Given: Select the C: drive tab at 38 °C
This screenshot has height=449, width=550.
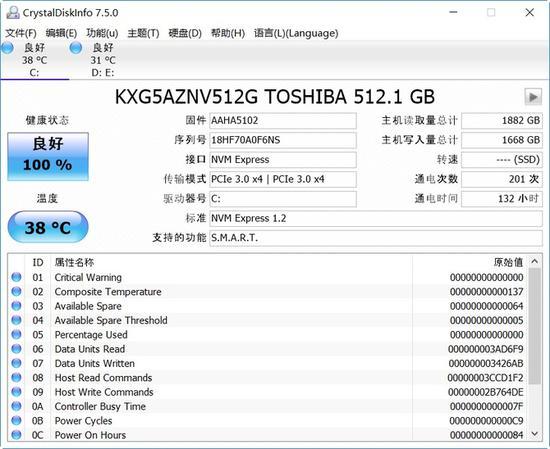Looking at the screenshot, I should 34,60.
